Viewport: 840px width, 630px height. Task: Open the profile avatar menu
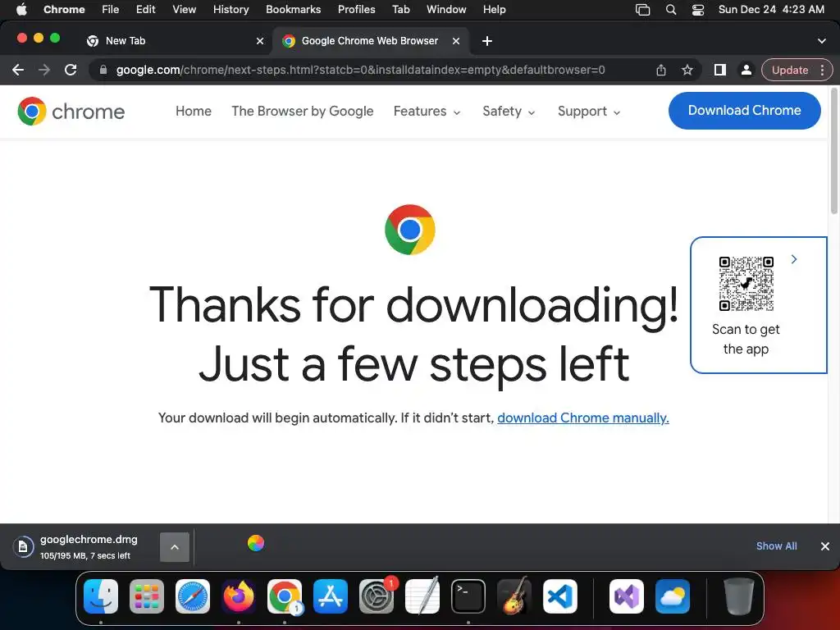(746, 70)
